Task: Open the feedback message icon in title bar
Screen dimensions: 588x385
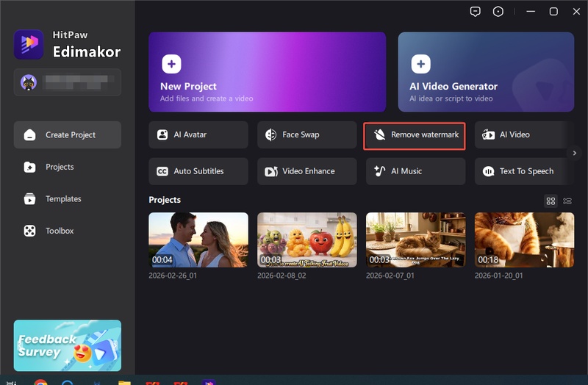Action: [x=476, y=12]
